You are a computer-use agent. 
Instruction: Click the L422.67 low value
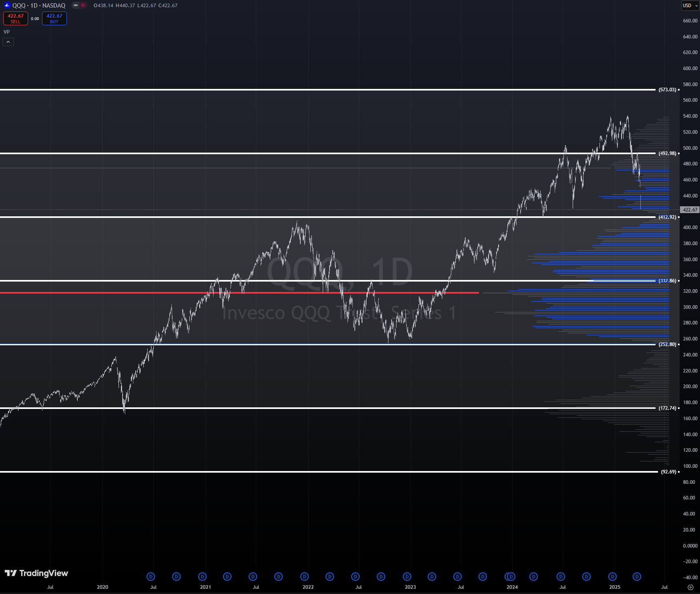147,6
